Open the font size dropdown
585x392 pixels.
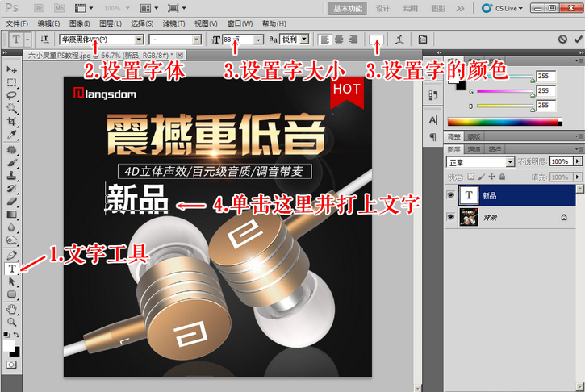click(258, 40)
